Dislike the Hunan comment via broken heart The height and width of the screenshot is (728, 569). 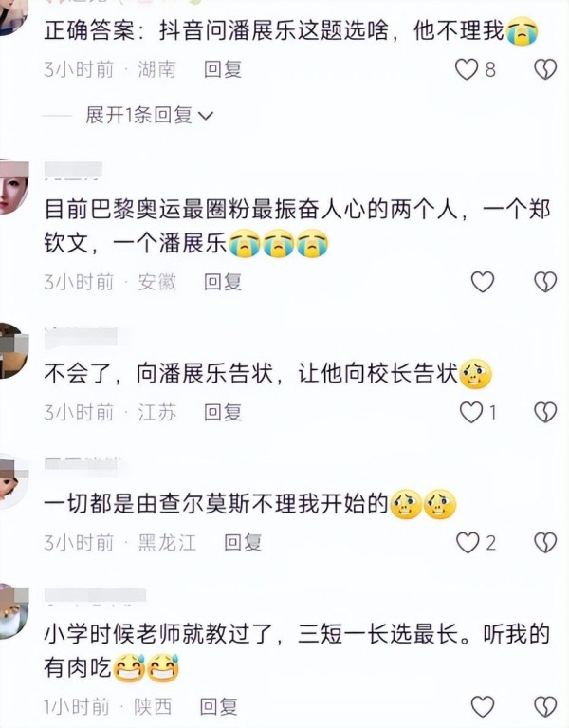(x=545, y=69)
